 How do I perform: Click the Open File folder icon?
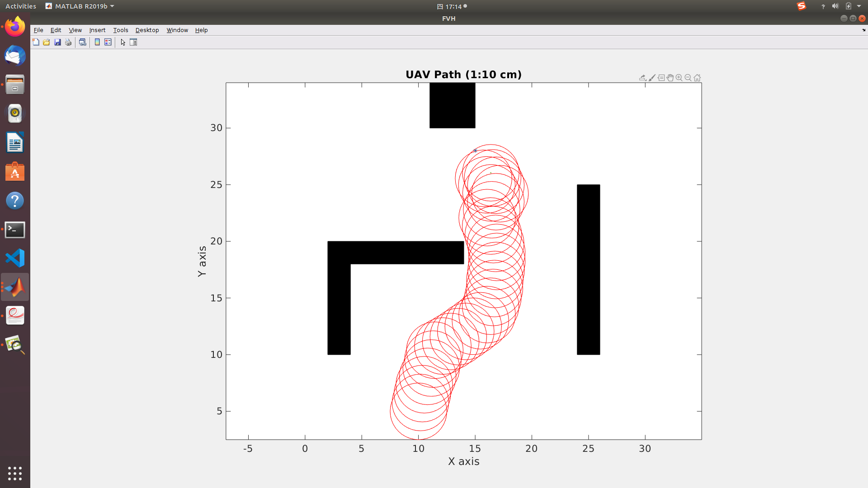tap(47, 42)
